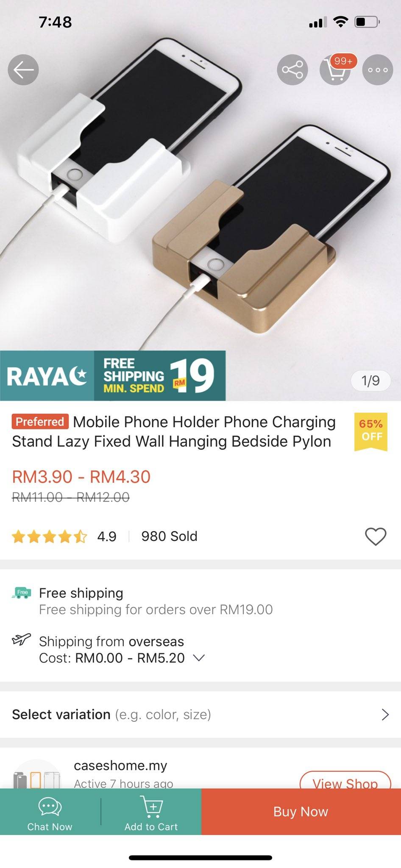Select variation (e.g. color, size) row
The image size is (401, 868).
[x=200, y=715]
